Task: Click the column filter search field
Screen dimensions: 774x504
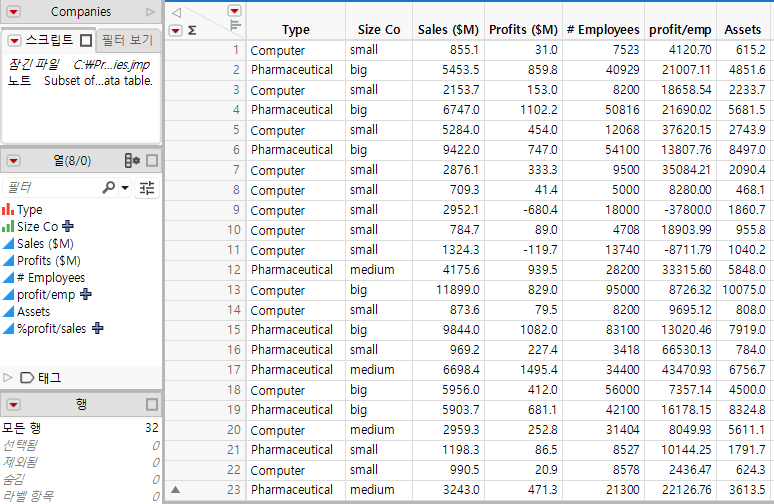Action: click(52, 188)
